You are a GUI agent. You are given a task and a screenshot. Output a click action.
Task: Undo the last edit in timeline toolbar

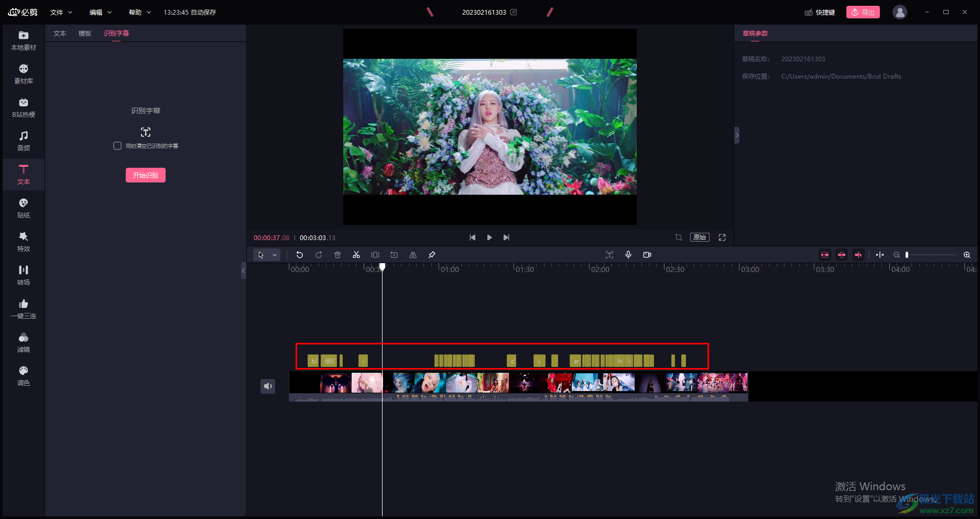pyautogui.click(x=300, y=255)
